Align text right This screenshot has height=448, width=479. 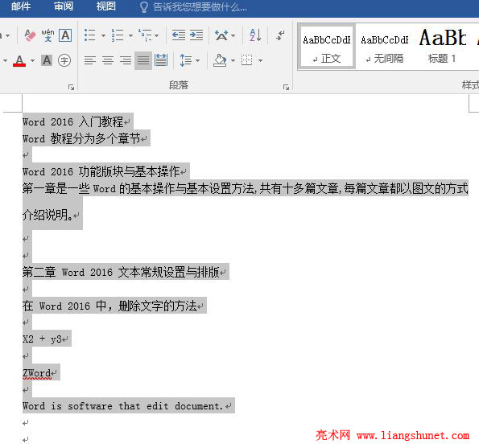coord(126,60)
